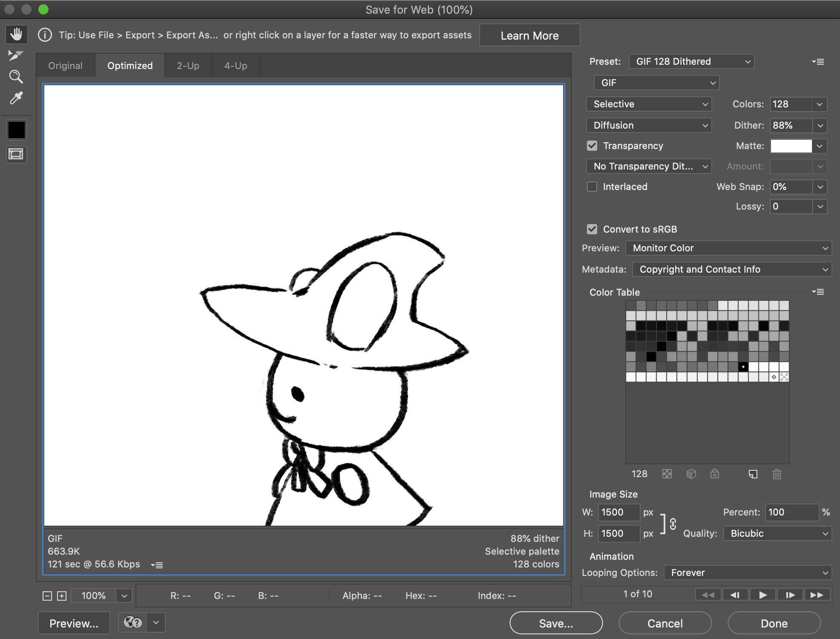Open the GIF 128 Dithered preset dropdown
The image size is (840, 639).
[691, 61]
